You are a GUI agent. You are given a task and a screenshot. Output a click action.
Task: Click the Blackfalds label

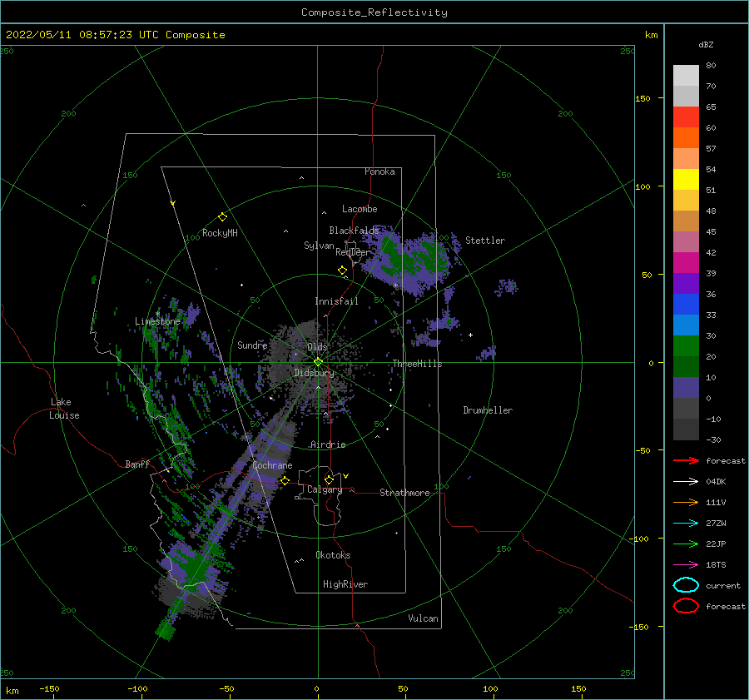[x=354, y=231]
